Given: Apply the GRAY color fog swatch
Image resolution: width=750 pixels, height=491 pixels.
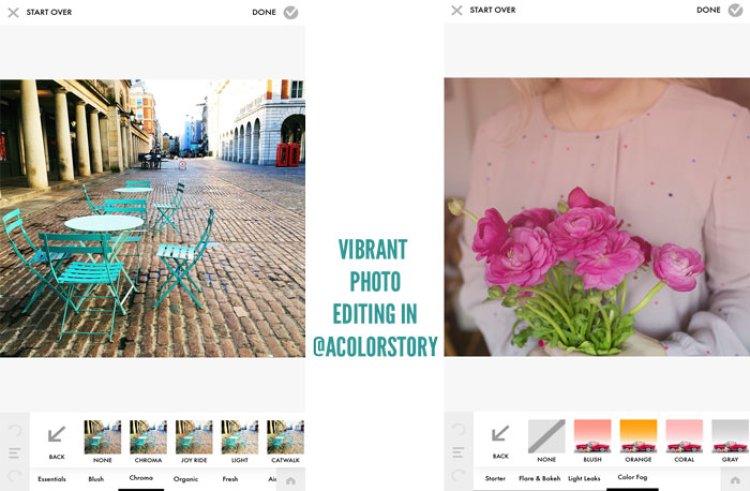Looking at the screenshot, I should (730, 436).
